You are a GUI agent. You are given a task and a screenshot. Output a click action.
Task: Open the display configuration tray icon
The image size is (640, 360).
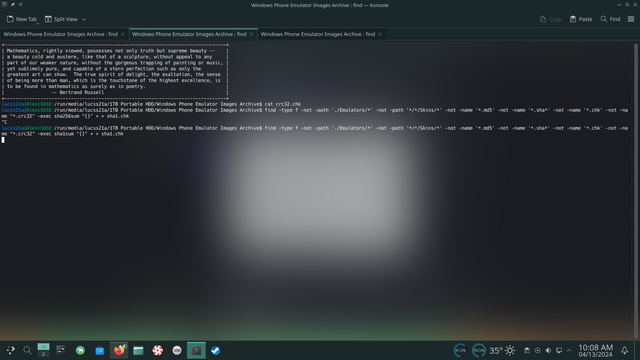(x=559, y=350)
